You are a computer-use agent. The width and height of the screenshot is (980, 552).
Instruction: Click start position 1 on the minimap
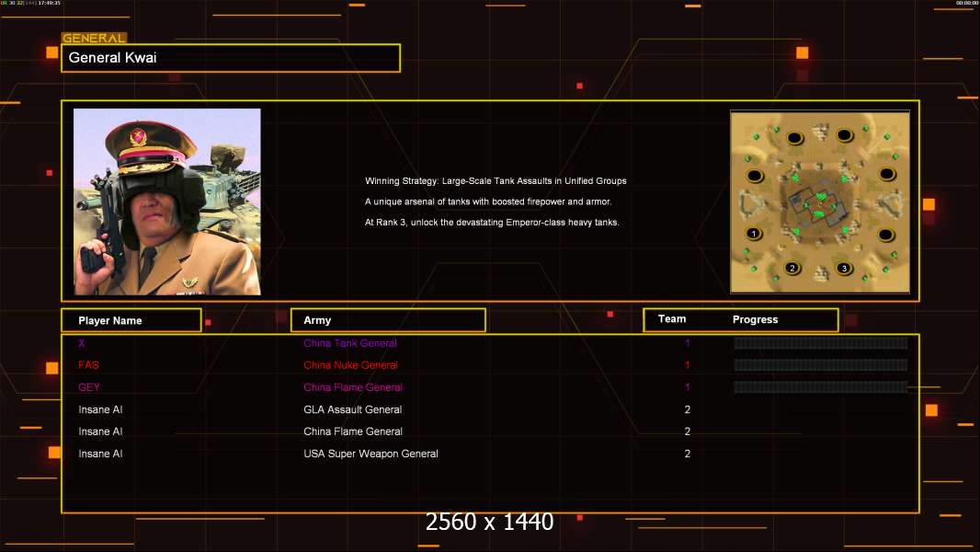tap(754, 234)
